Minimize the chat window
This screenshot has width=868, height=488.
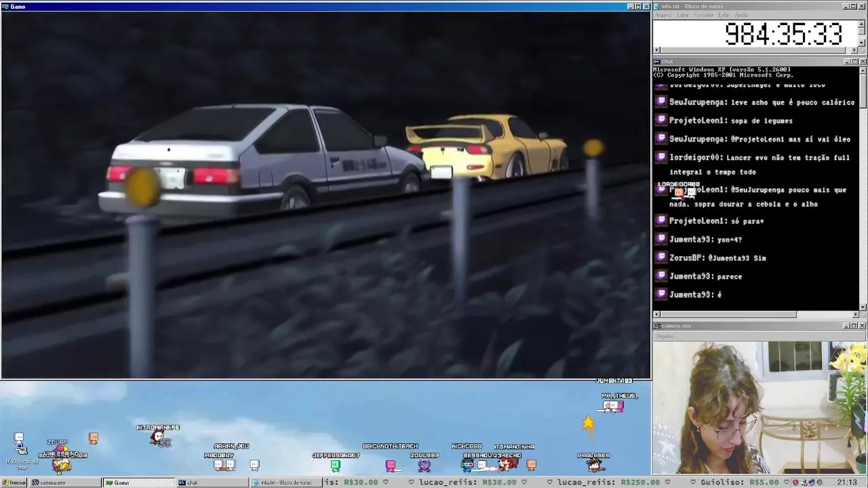point(847,62)
